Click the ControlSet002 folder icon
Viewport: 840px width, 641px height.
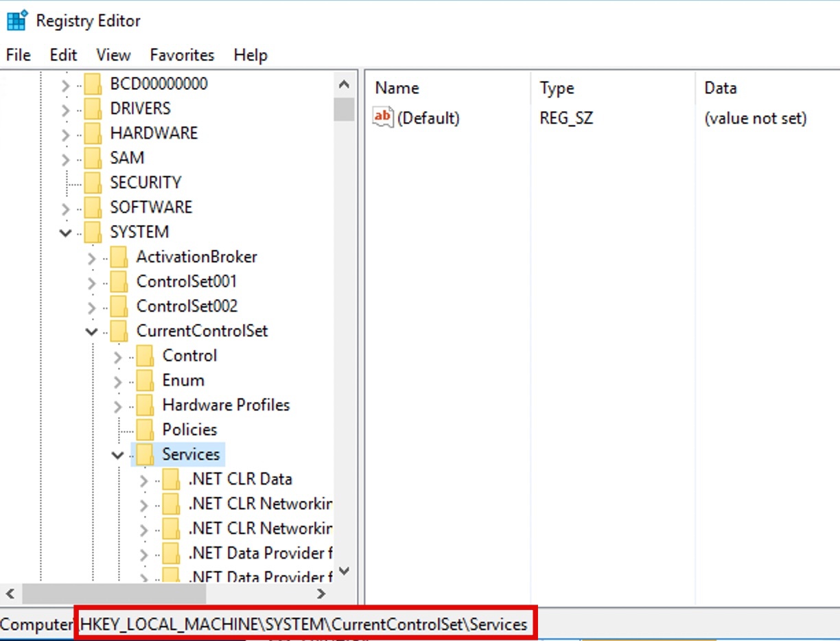(119, 307)
